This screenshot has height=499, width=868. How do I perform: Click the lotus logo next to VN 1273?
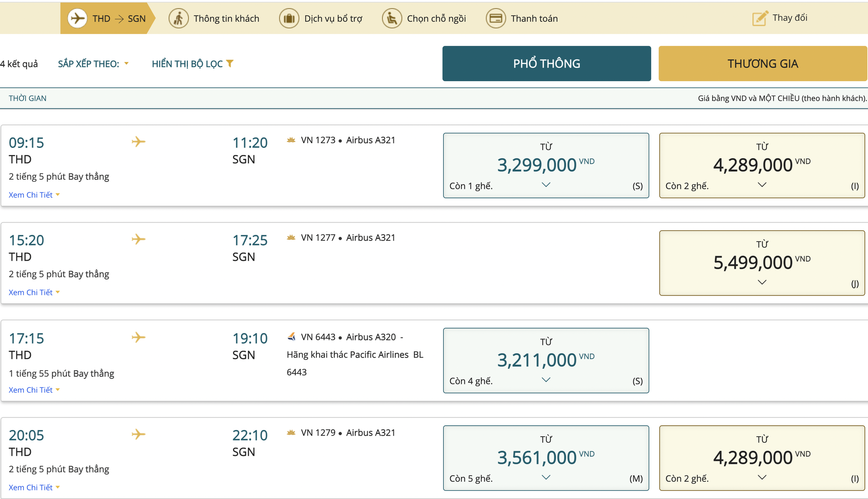(x=291, y=140)
